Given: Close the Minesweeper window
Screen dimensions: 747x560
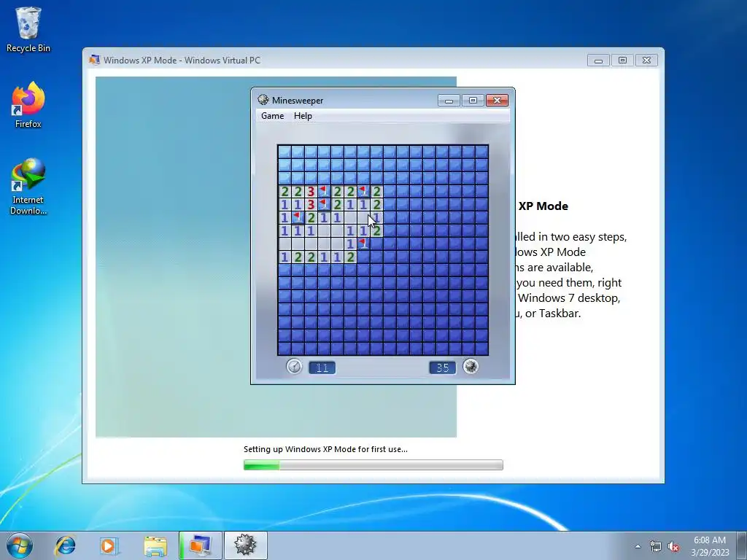Looking at the screenshot, I should [x=497, y=101].
